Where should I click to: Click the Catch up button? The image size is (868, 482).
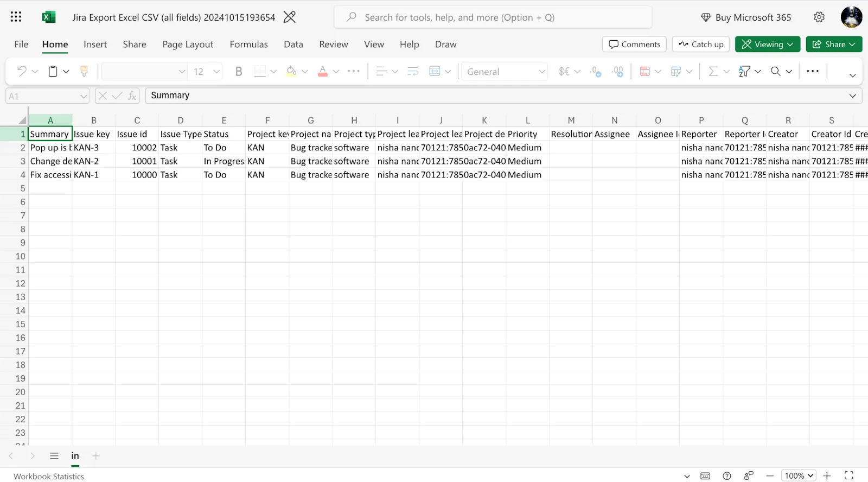tap(701, 44)
